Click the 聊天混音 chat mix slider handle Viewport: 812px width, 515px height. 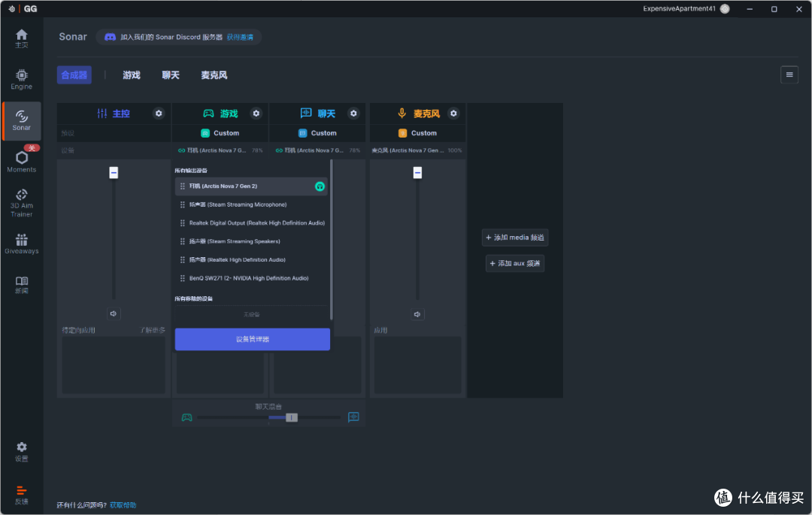coord(292,418)
